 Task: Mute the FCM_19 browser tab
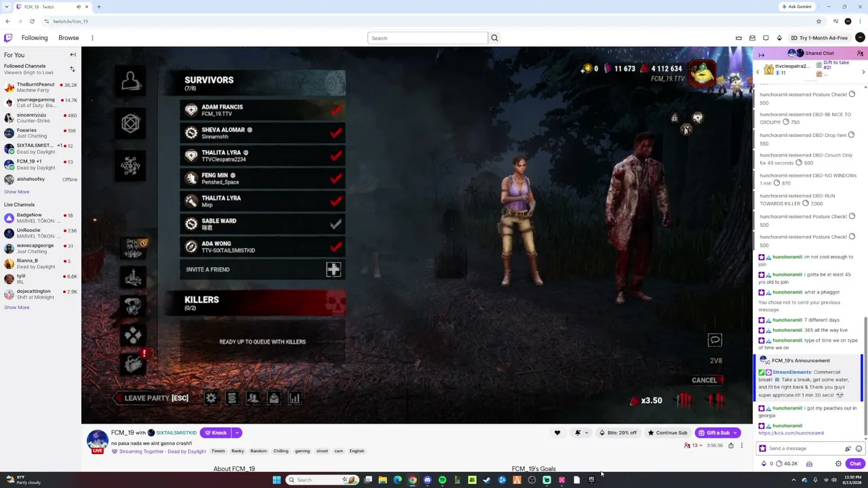78,7
